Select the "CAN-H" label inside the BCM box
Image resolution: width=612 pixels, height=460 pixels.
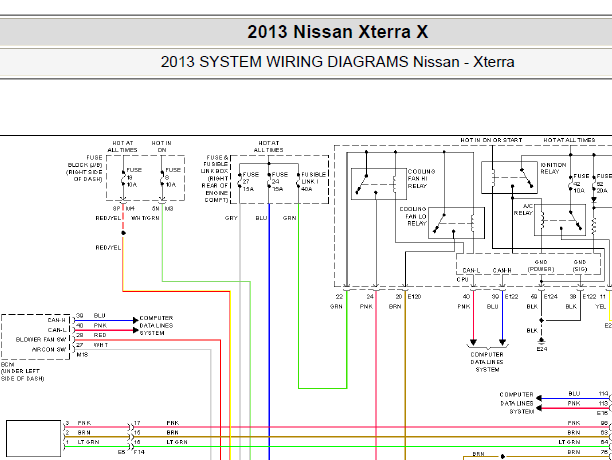pos(57,320)
